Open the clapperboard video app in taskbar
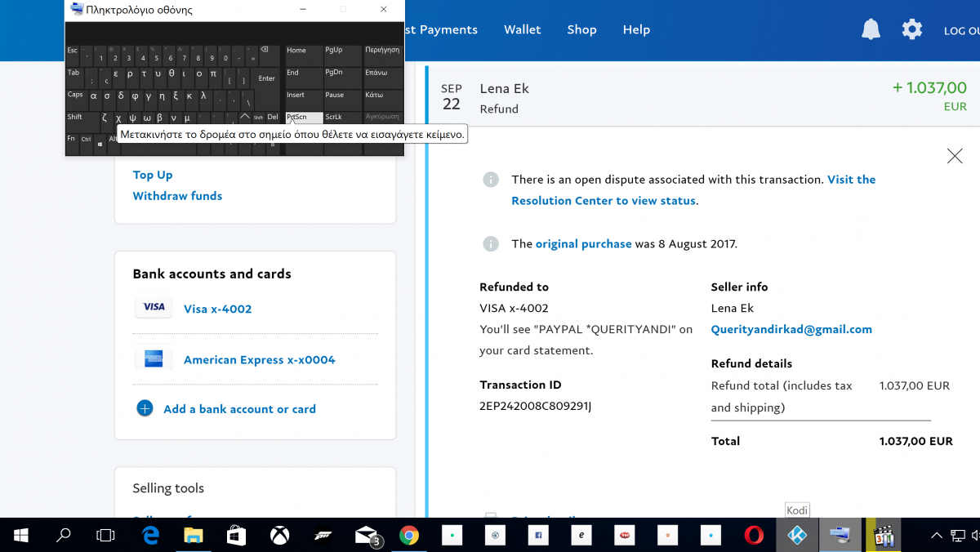This screenshot has height=552, width=980. tap(883, 535)
